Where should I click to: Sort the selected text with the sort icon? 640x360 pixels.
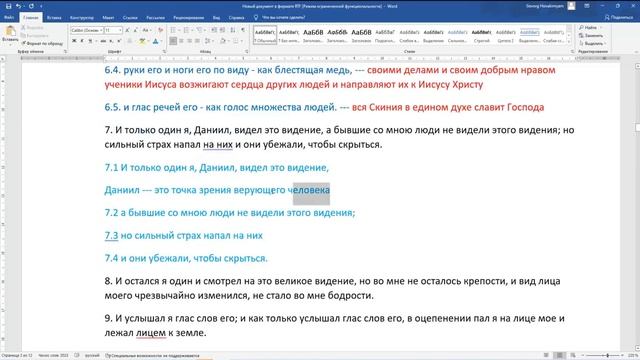[233, 30]
